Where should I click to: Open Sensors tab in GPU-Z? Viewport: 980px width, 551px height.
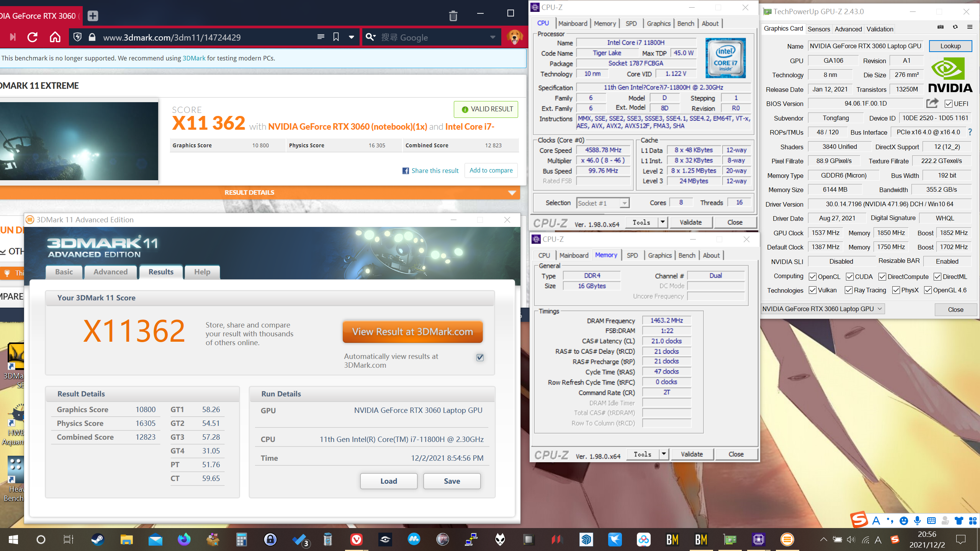click(x=819, y=29)
